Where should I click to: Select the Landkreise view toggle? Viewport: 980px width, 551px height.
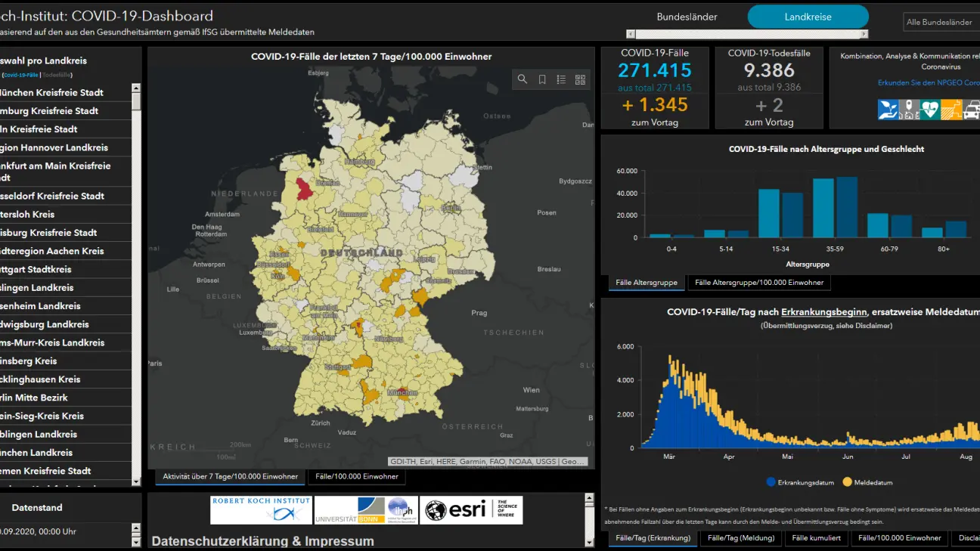[808, 17]
